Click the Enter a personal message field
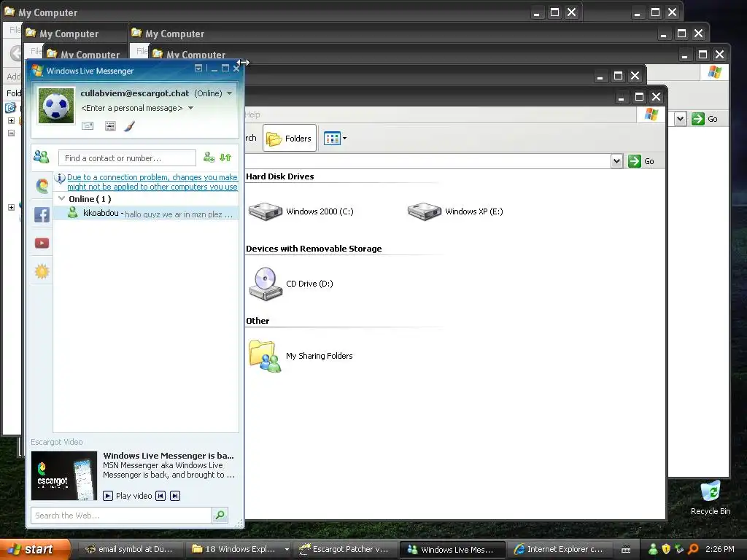The image size is (747, 560). pyautogui.click(x=132, y=108)
